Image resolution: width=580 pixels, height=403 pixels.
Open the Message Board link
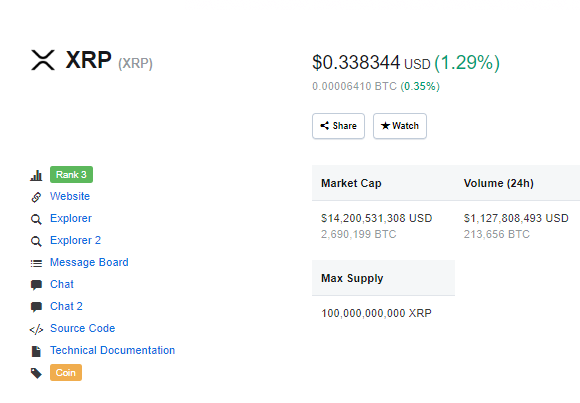point(89,262)
